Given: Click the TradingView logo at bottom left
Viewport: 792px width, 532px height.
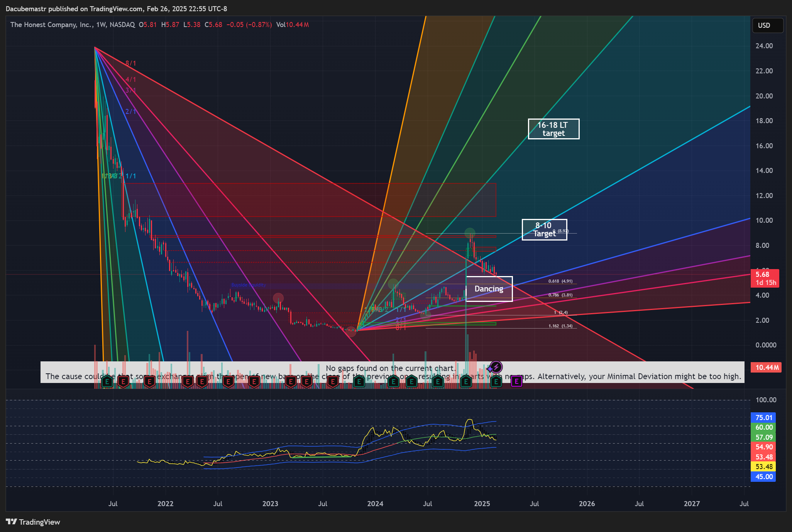Looking at the screenshot, I should pyautogui.click(x=33, y=522).
